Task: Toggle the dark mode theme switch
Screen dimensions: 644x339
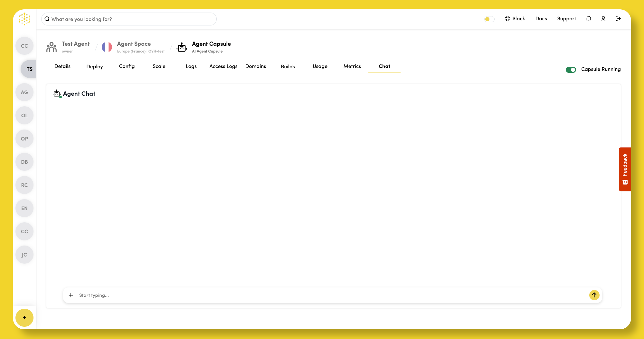Action: pos(489,19)
